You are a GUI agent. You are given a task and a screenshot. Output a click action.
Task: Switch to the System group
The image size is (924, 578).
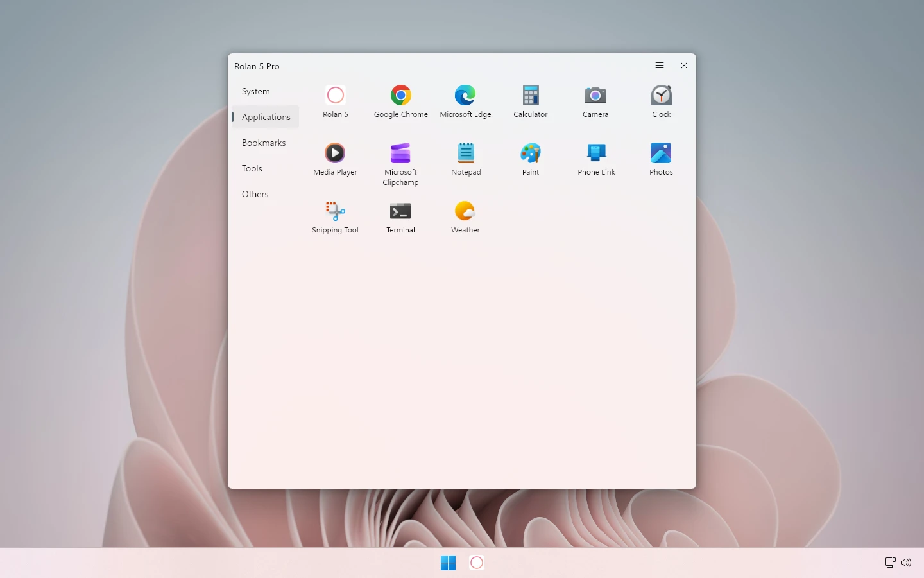pos(265,91)
